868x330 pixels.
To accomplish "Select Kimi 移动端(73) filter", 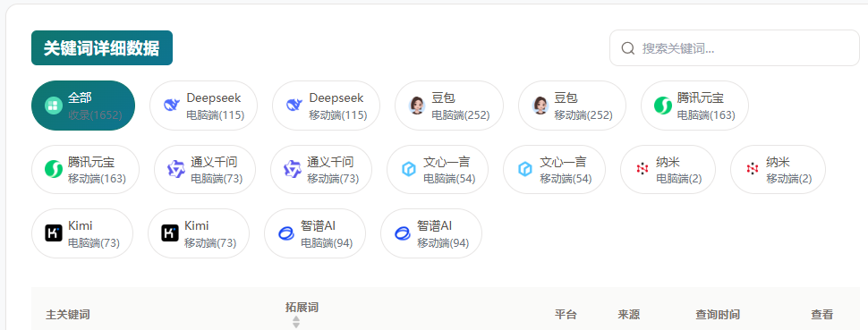I will (x=198, y=233).
